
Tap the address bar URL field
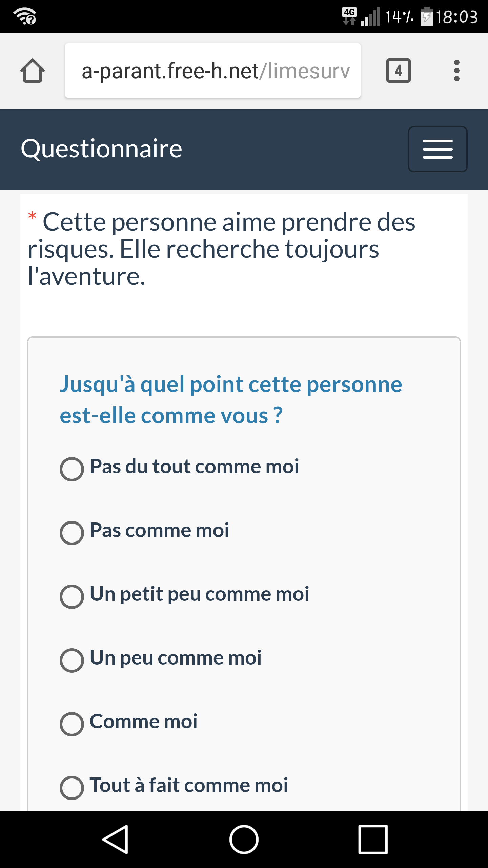(213, 71)
